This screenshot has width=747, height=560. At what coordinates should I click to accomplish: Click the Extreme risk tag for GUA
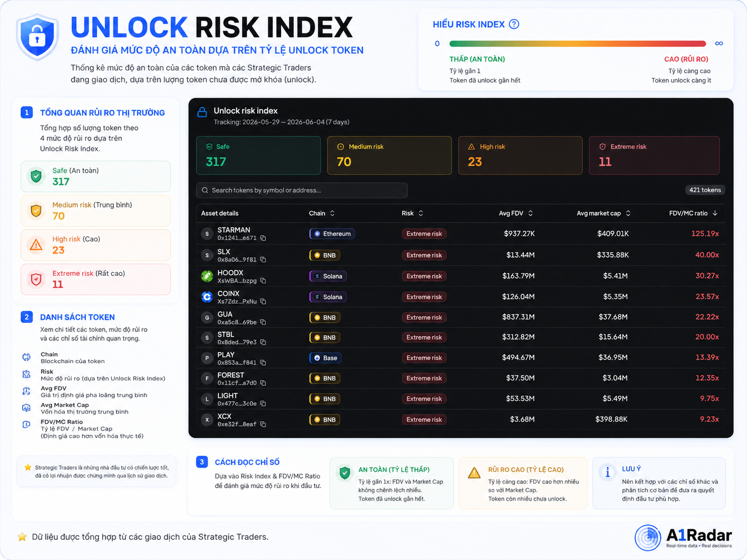point(424,318)
